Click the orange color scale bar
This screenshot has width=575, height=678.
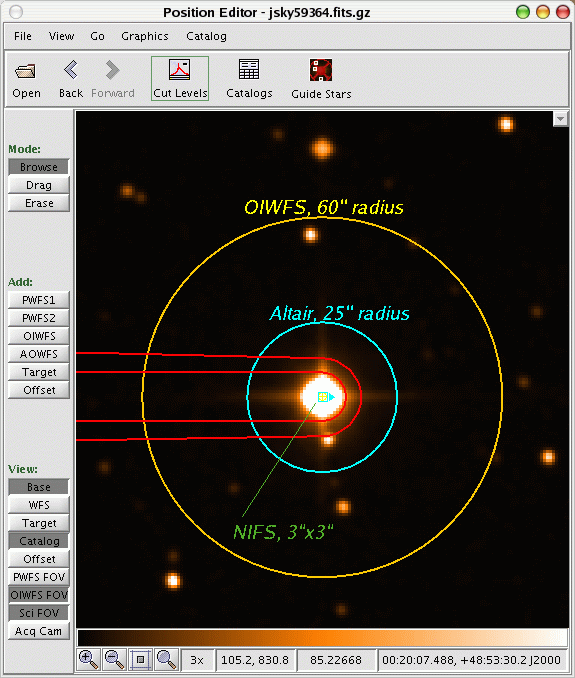[x=322, y=638]
